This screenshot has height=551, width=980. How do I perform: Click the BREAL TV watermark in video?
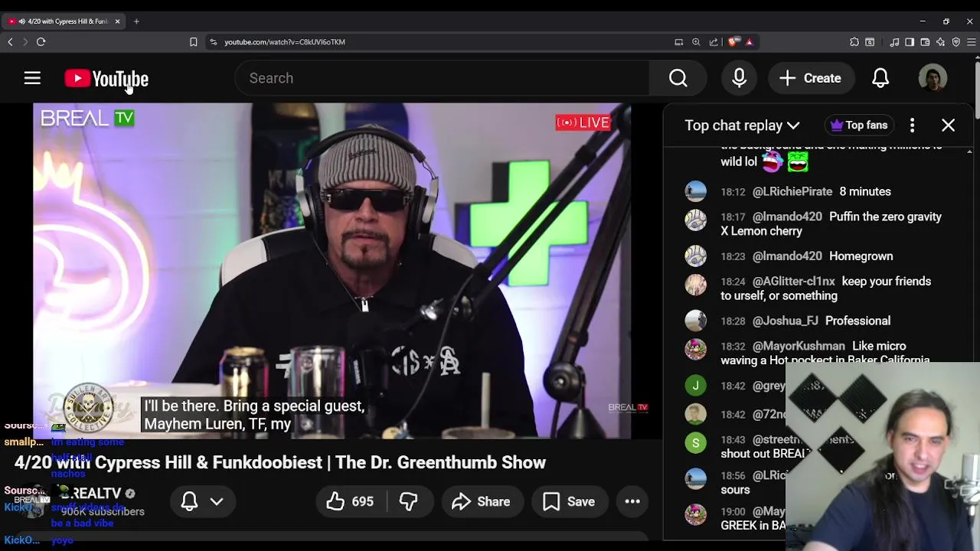pos(87,118)
